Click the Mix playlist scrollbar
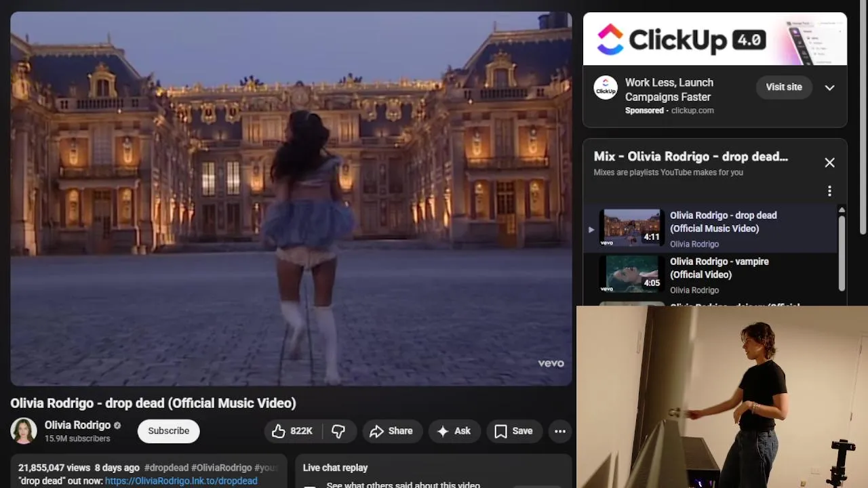This screenshot has width=868, height=488. tap(842, 253)
